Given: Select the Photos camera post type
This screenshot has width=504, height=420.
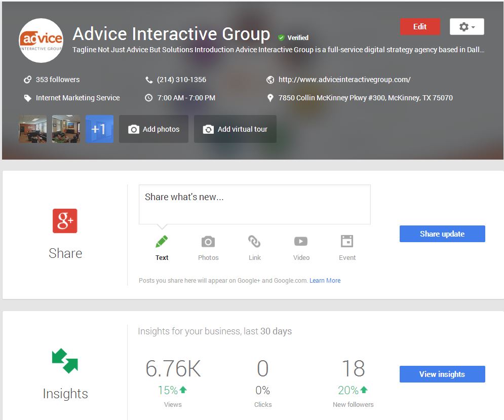Looking at the screenshot, I should pos(208,248).
